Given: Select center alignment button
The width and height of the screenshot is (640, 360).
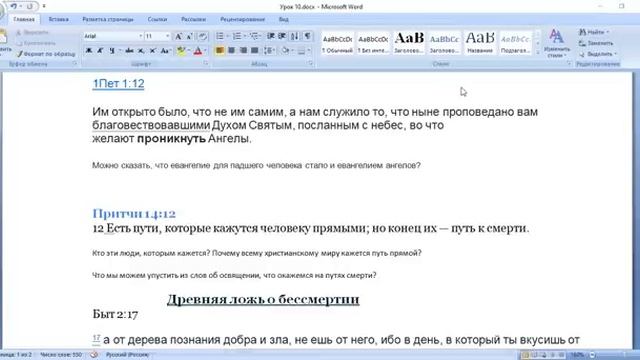Looking at the screenshot, I should 231,51.
